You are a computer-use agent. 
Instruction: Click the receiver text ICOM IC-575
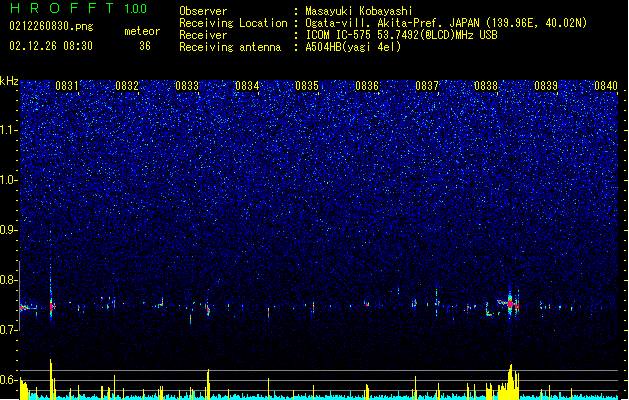(401, 35)
